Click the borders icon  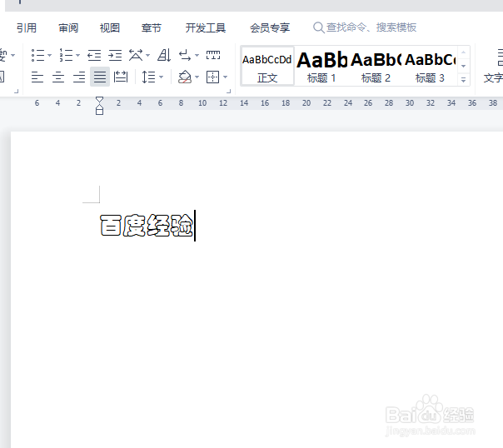[213, 77]
